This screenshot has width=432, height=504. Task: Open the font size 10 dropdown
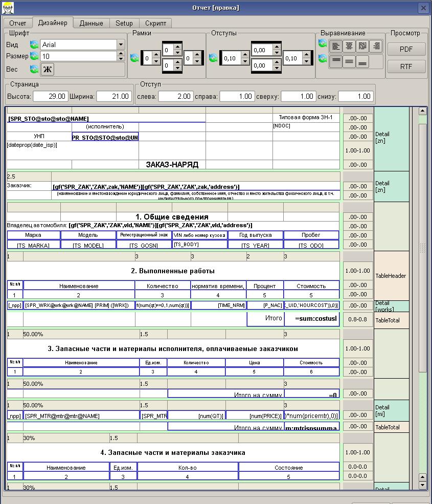pyautogui.click(x=121, y=56)
